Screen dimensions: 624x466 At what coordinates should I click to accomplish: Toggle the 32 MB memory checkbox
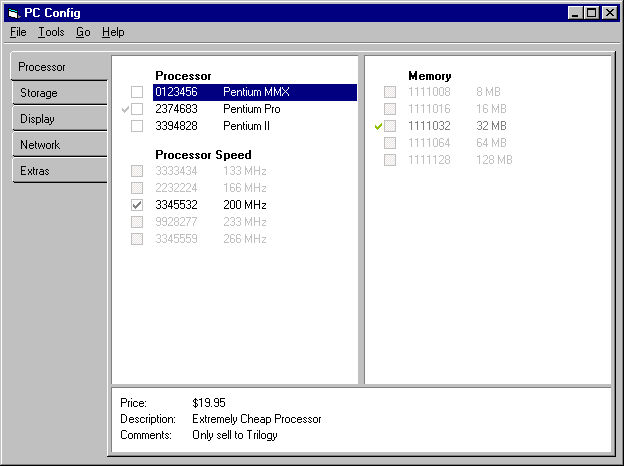coord(390,126)
